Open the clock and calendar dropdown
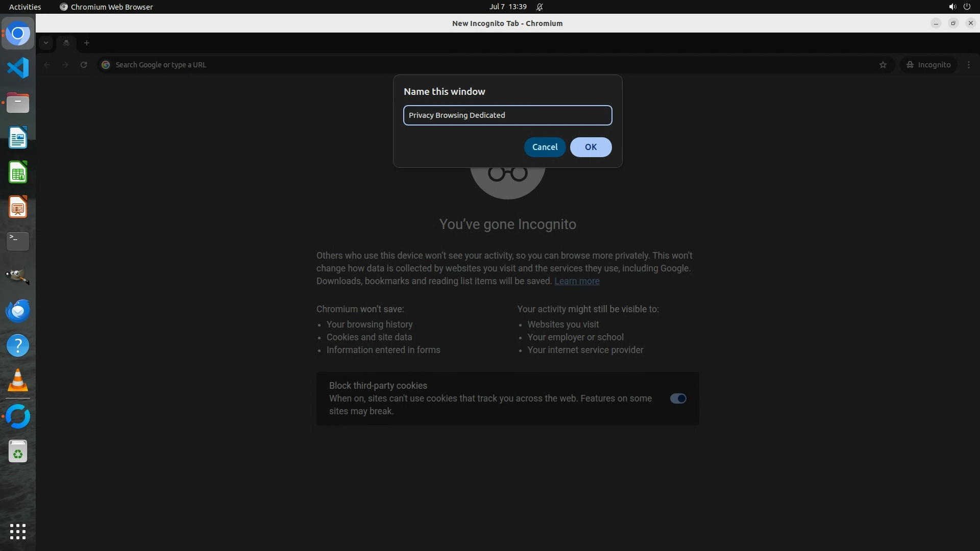The image size is (980, 551). [507, 7]
